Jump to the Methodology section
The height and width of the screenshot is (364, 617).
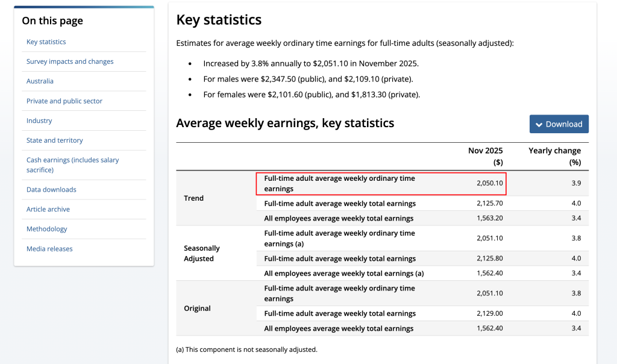coord(47,229)
